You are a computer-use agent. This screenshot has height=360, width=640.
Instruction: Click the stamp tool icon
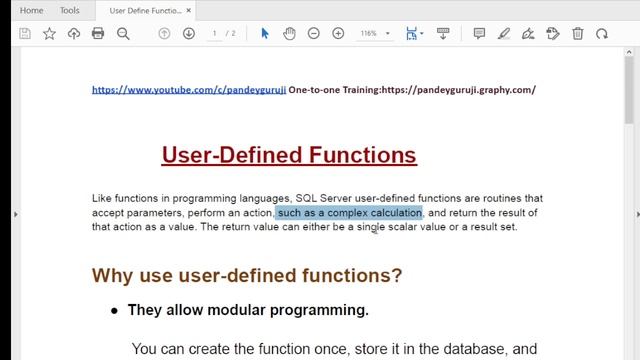click(x=553, y=33)
